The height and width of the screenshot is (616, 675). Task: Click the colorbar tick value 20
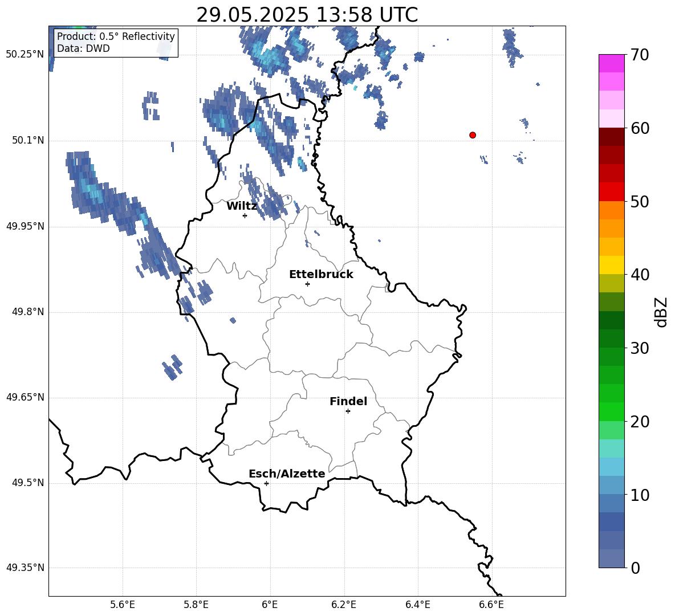(640, 422)
